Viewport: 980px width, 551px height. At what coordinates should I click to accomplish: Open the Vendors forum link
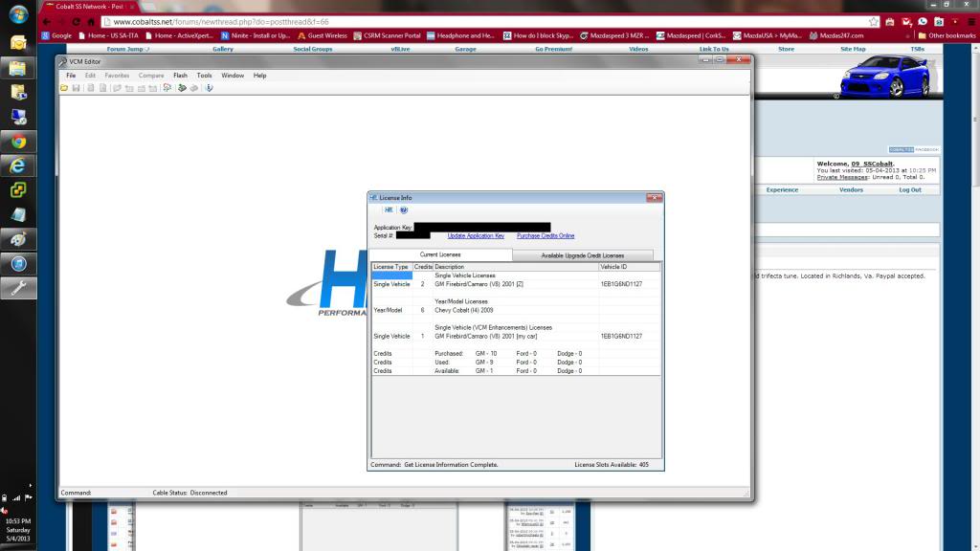pos(851,190)
